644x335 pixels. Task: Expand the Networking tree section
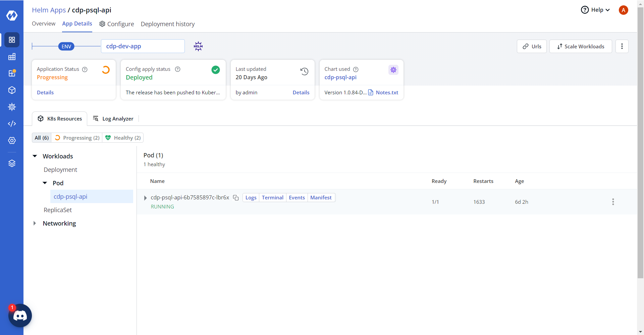tap(35, 223)
